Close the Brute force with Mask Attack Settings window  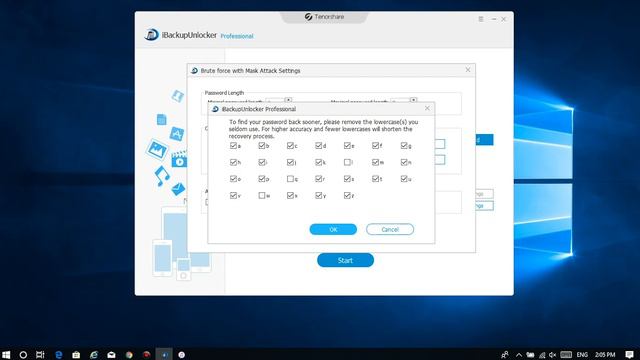coord(468,70)
